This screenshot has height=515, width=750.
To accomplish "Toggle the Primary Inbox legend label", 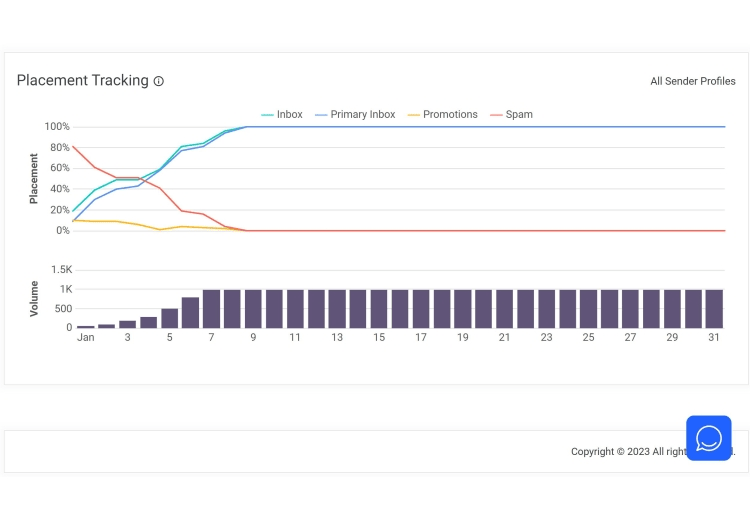I will point(362,115).
